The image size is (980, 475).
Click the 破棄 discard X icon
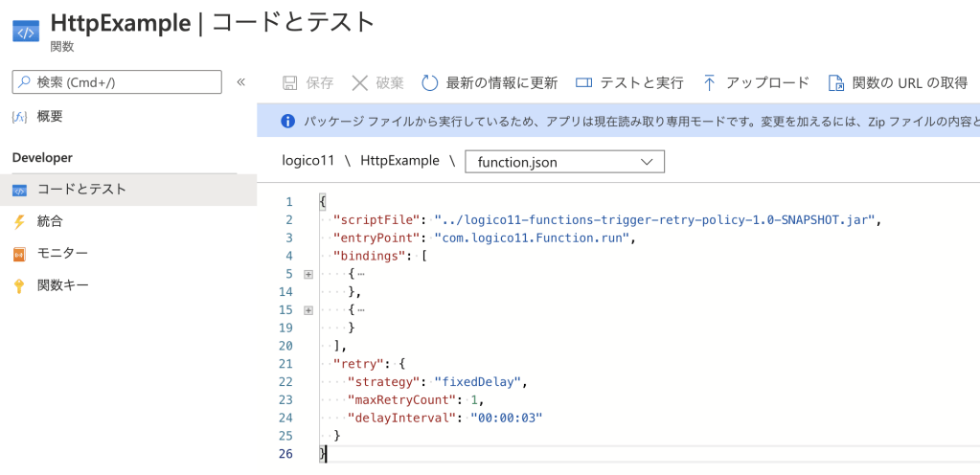[360, 83]
